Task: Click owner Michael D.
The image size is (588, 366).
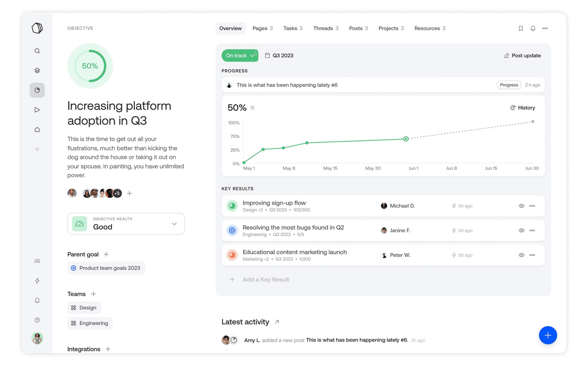Action: click(x=398, y=206)
